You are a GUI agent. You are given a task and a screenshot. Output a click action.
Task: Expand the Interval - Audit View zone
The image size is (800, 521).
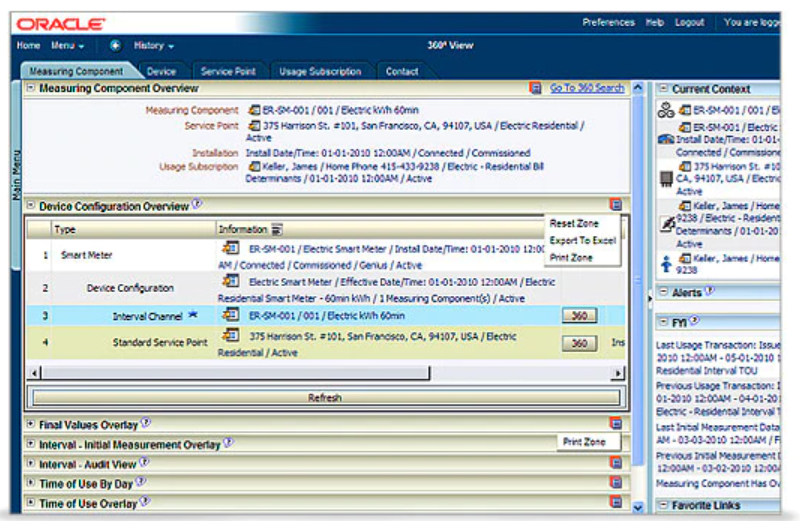(31, 463)
